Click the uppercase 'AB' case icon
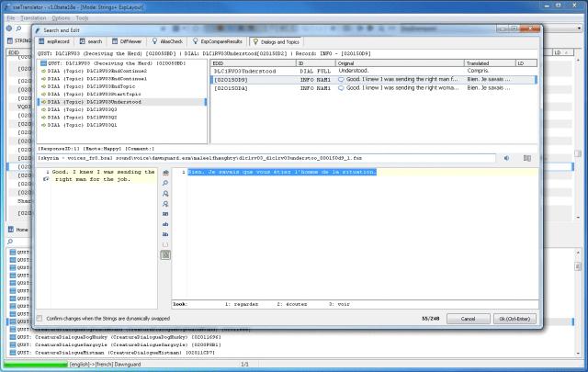 [x=165, y=214]
